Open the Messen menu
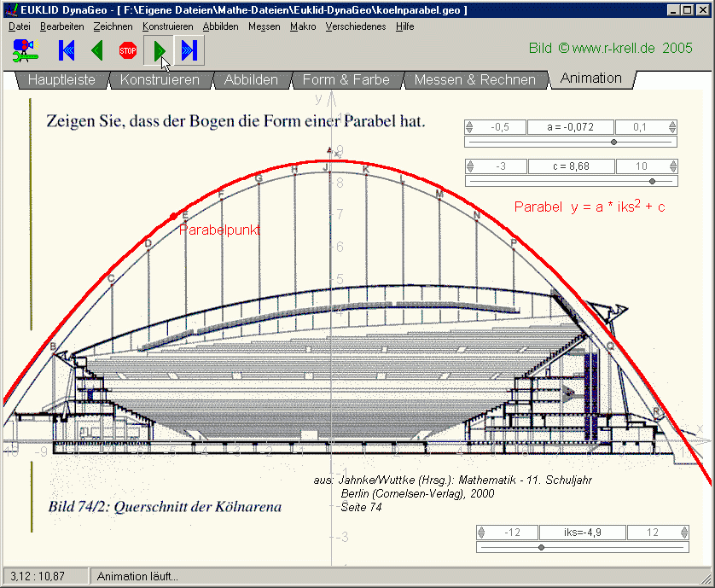The height and width of the screenshot is (588, 715). click(x=264, y=26)
